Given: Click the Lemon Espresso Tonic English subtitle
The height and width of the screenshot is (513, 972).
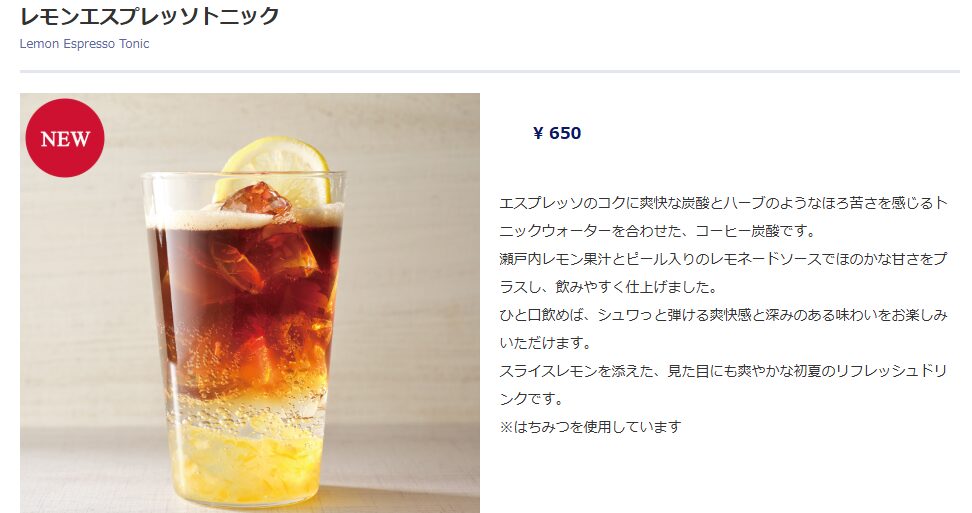Looking at the screenshot, I should [x=84, y=44].
